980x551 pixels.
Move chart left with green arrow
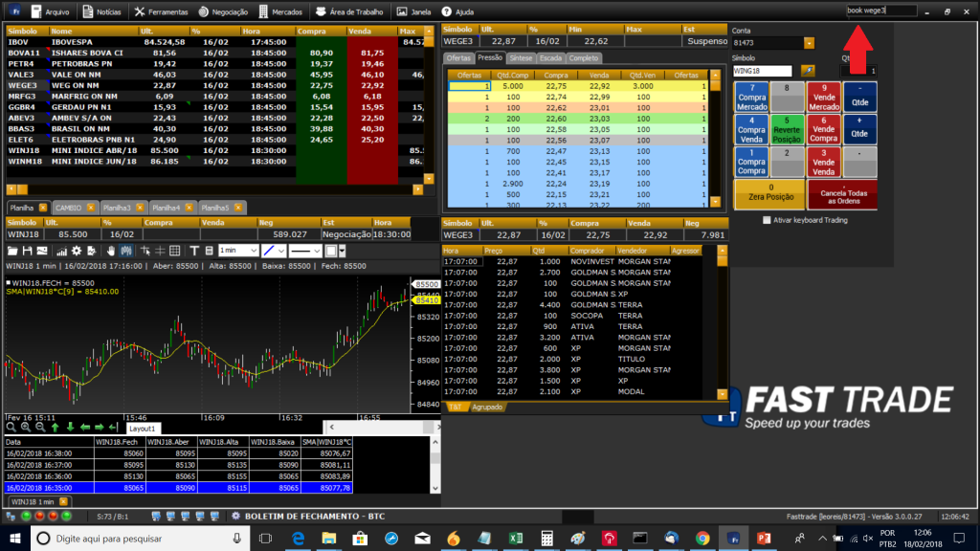coord(85,428)
